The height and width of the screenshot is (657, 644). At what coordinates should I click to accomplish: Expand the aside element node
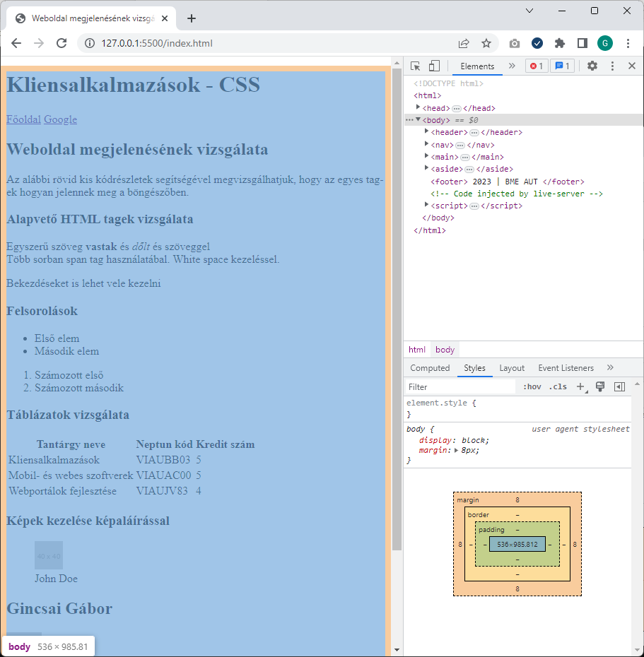426,168
